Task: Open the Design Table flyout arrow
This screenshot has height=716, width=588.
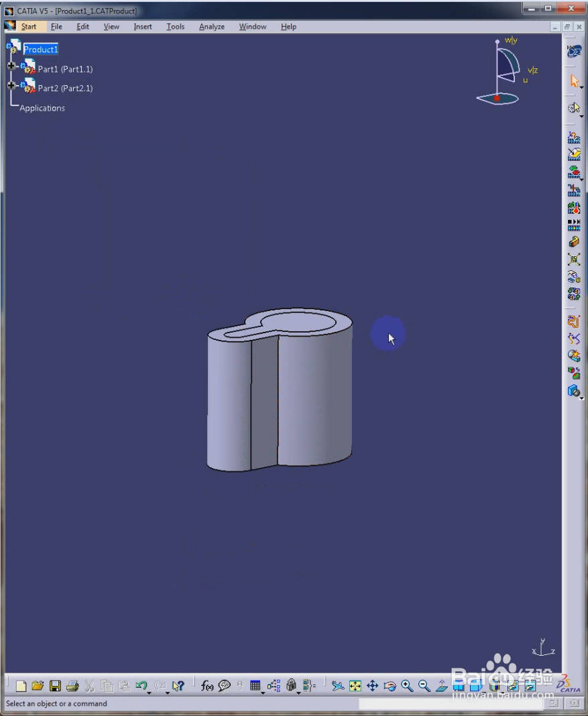Action: tap(263, 693)
